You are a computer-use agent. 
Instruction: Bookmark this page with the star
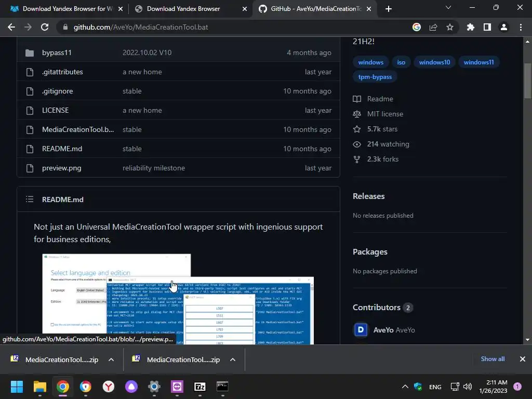tap(450, 27)
